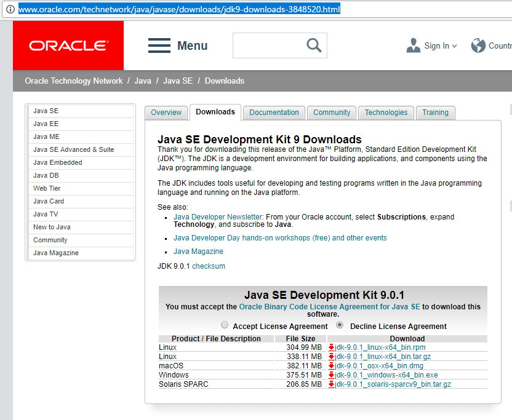Switch to the Overview tab
The image size is (512, 420).
(x=166, y=113)
